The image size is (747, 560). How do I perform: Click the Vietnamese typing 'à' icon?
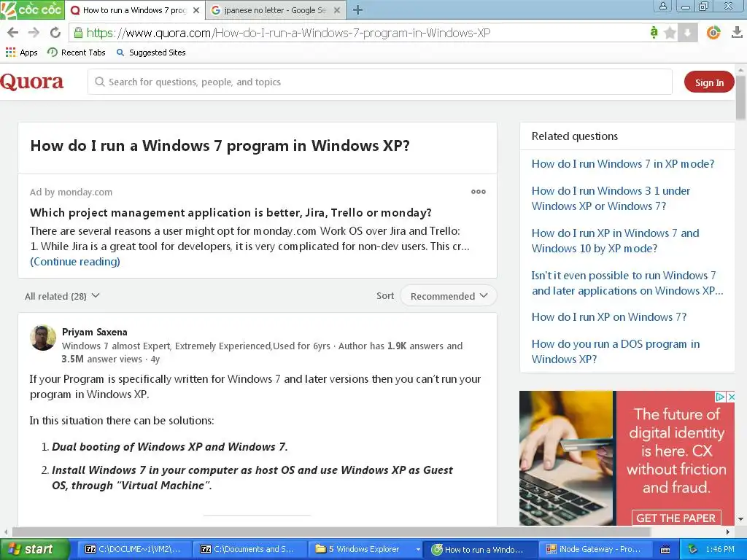pyautogui.click(x=654, y=32)
